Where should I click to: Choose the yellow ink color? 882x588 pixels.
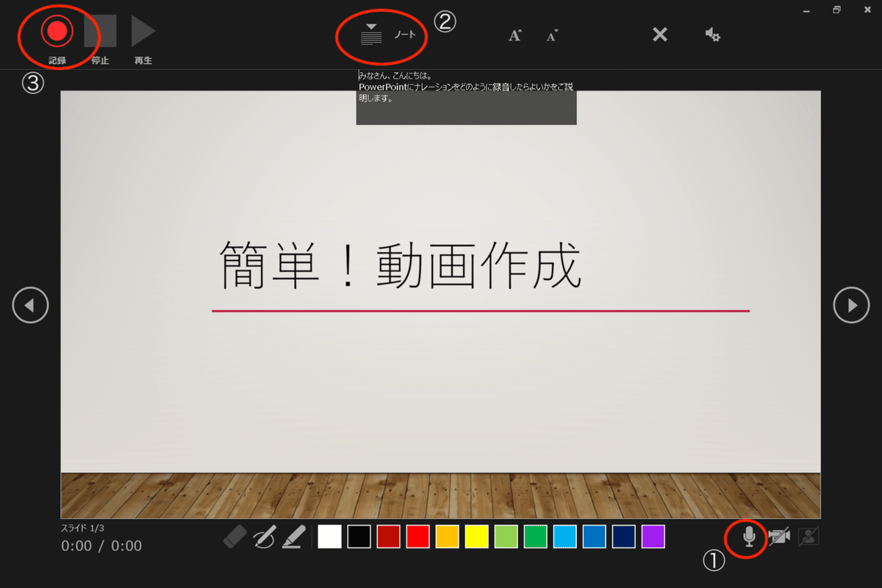tap(476, 537)
